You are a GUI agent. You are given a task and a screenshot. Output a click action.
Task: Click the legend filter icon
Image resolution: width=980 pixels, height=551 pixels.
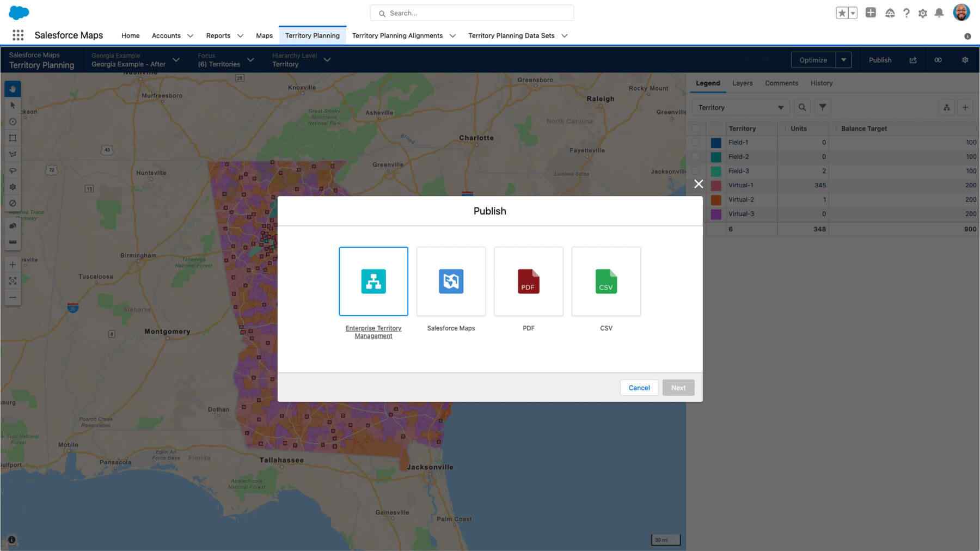click(823, 107)
